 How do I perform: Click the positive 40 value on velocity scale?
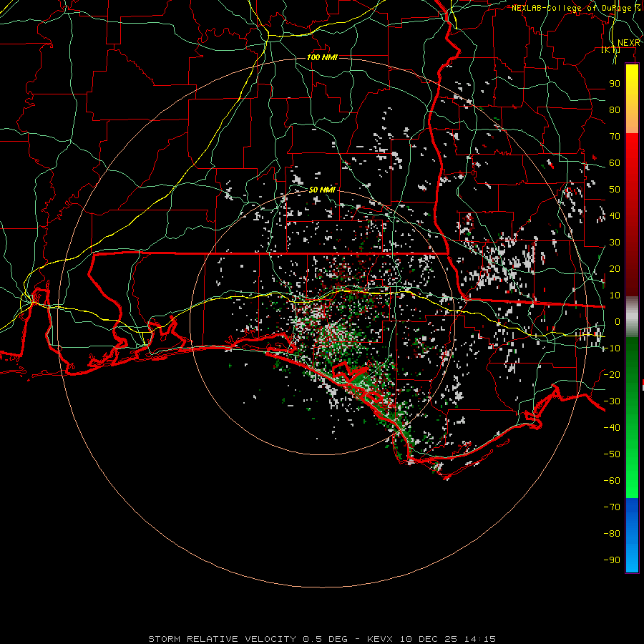tap(615, 215)
